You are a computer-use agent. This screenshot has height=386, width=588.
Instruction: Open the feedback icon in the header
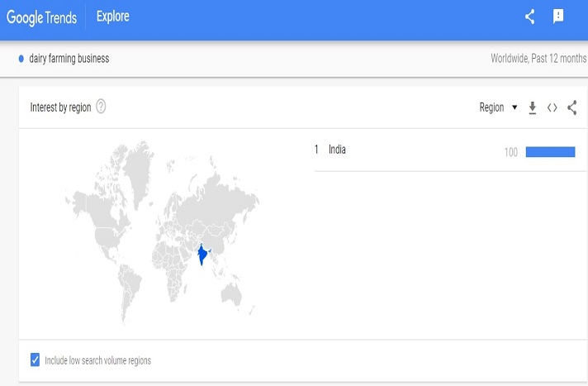click(558, 17)
